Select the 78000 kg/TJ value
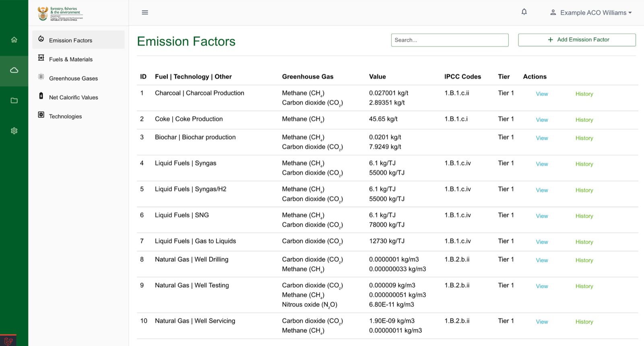This screenshot has height=346, width=644. pyautogui.click(x=387, y=225)
